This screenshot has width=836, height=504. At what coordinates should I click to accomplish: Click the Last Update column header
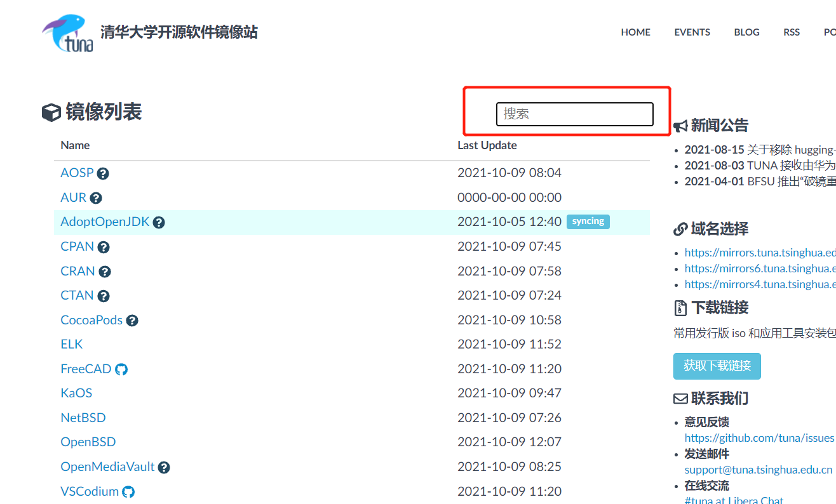point(487,145)
